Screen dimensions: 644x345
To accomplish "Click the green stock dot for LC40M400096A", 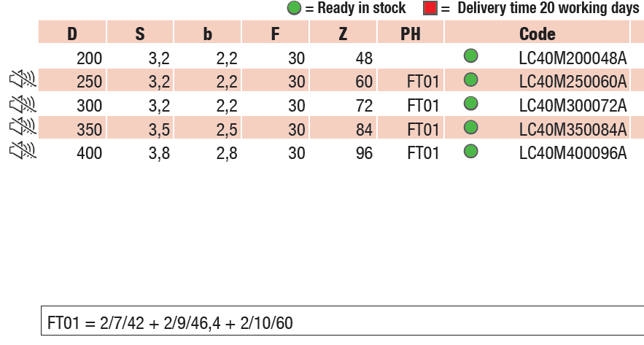I will click(x=471, y=152).
